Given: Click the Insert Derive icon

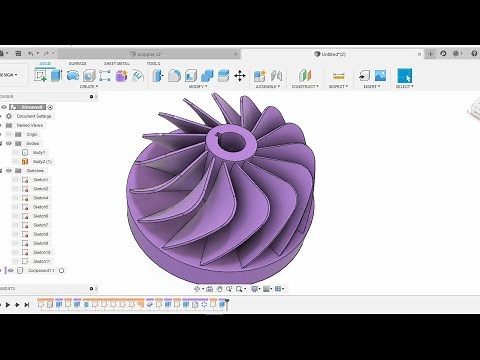Looking at the screenshot, I should (x=364, y=76).
